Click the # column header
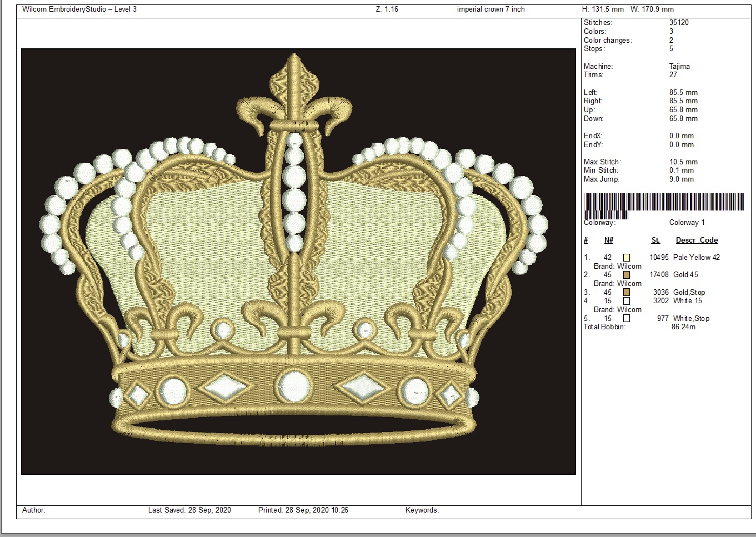756x537 pixels. click(x=585, y=240)
